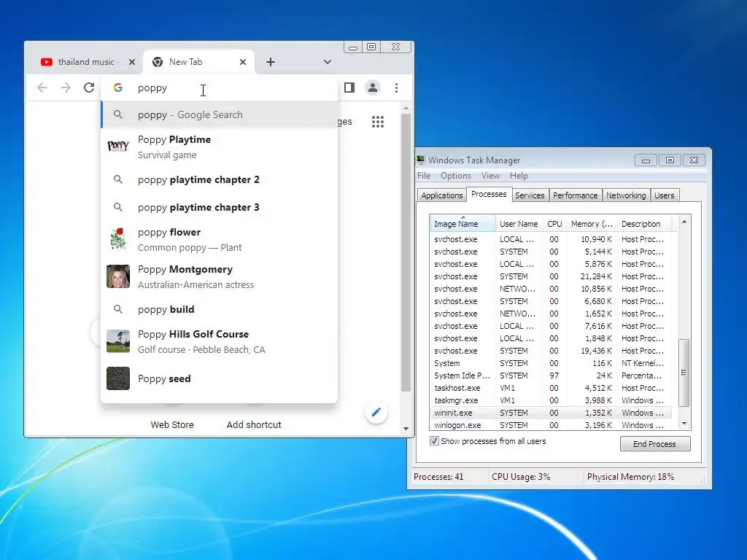Open the Google apps grid
The width and height of the screenshot is (747, 560).
pos(378,122)
